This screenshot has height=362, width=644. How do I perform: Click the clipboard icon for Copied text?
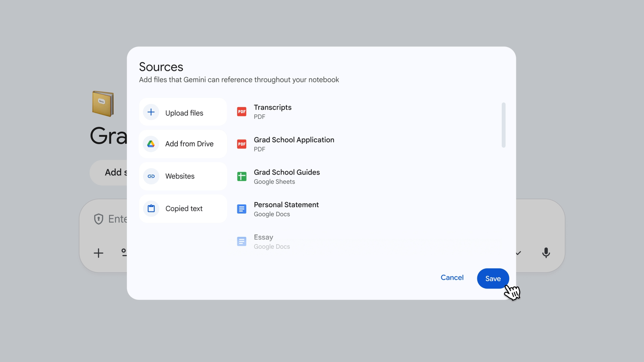click(x=151, y=208)
